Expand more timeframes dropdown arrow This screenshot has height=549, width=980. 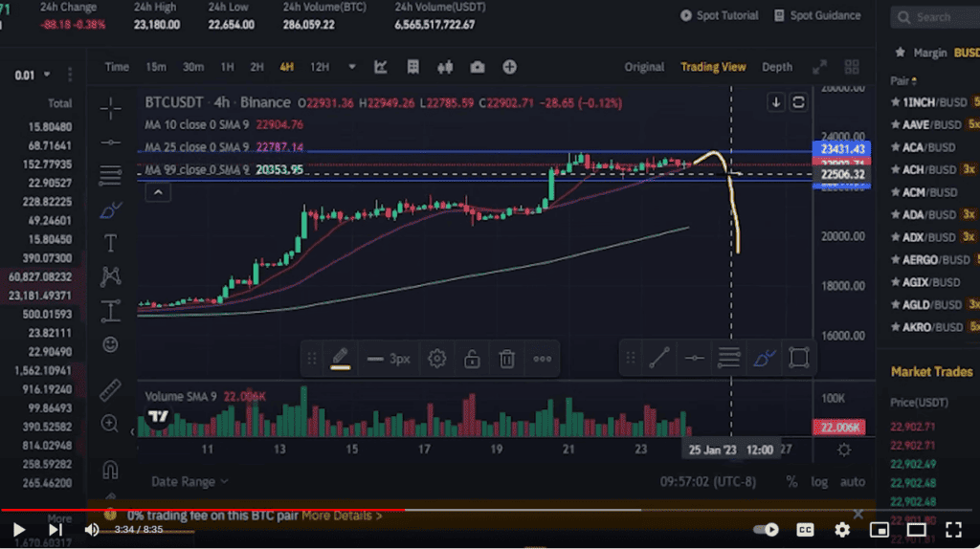(352, 67)
